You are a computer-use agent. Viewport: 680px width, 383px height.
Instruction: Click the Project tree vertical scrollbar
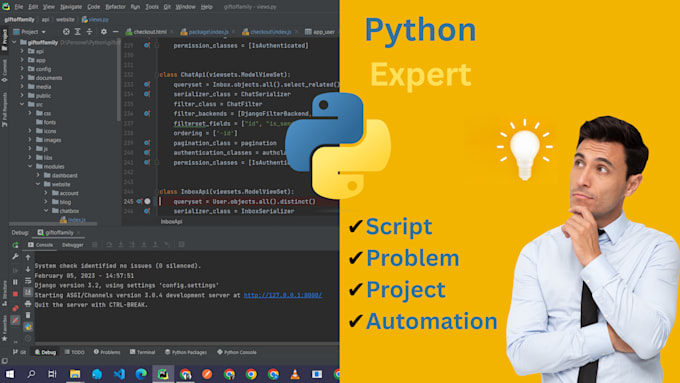[x=119, y=80]
